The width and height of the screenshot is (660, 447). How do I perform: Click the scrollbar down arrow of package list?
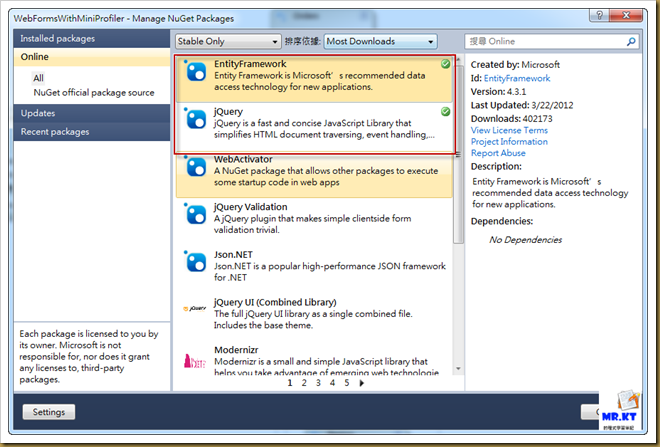point(458,369)
